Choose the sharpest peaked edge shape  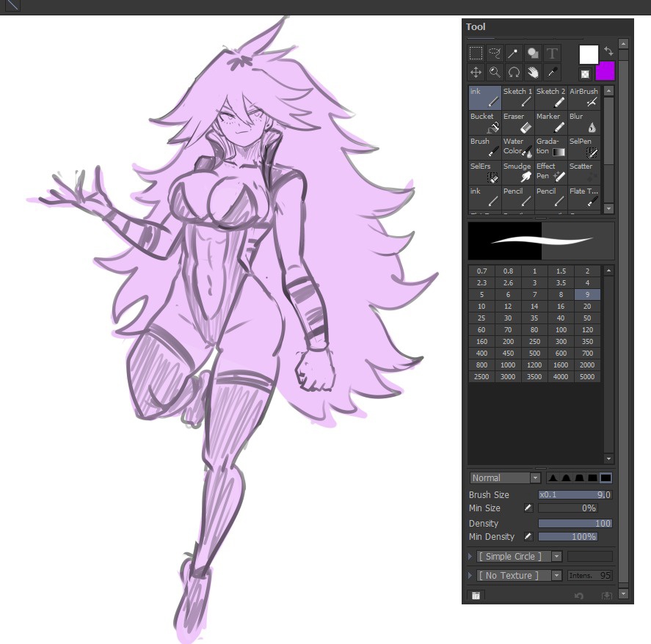(x=552, y=478)
